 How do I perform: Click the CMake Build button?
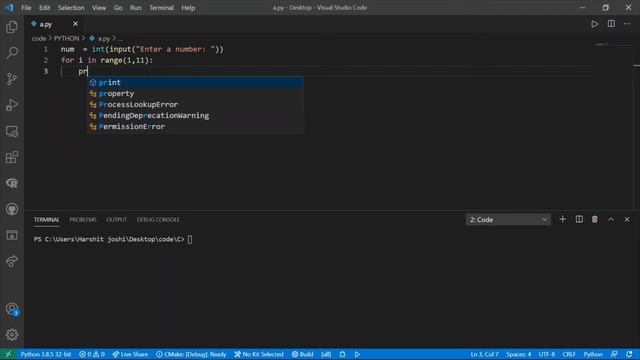[x=302, y=354]
